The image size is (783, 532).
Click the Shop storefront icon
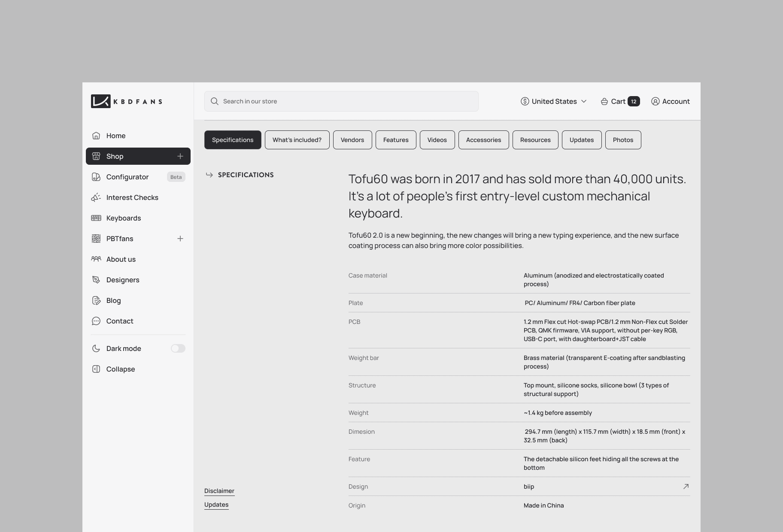(x=96, y=156)
